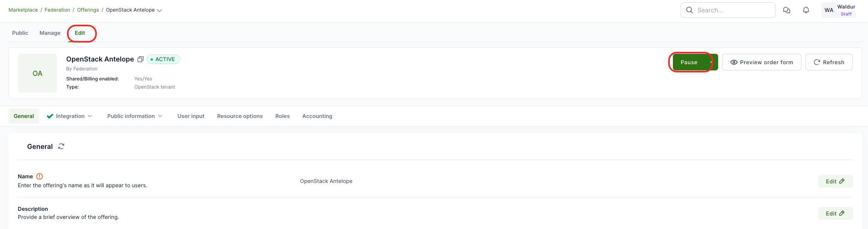
Task: Click the Name field warning icon
Action: 39,176
